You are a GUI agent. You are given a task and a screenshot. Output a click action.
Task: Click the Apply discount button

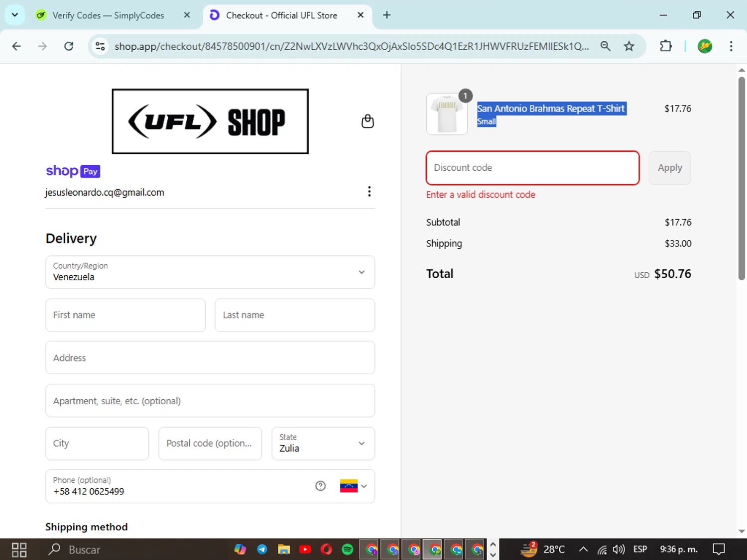[670, 168]
